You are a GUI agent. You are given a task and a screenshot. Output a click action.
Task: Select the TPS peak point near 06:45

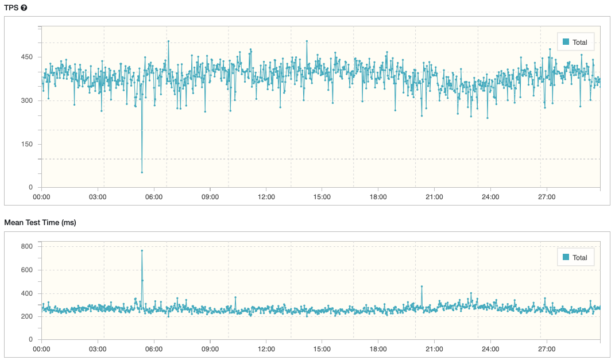[168, 41]
